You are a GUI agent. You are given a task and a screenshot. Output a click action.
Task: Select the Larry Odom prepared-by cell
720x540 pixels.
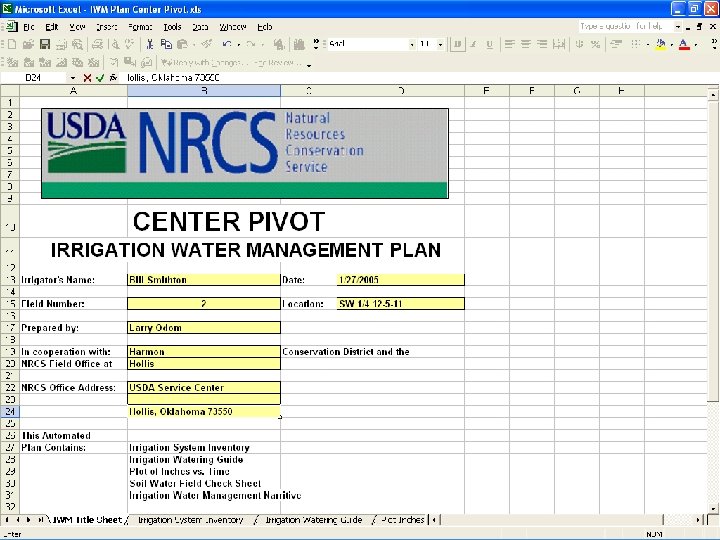coord(204,327)
